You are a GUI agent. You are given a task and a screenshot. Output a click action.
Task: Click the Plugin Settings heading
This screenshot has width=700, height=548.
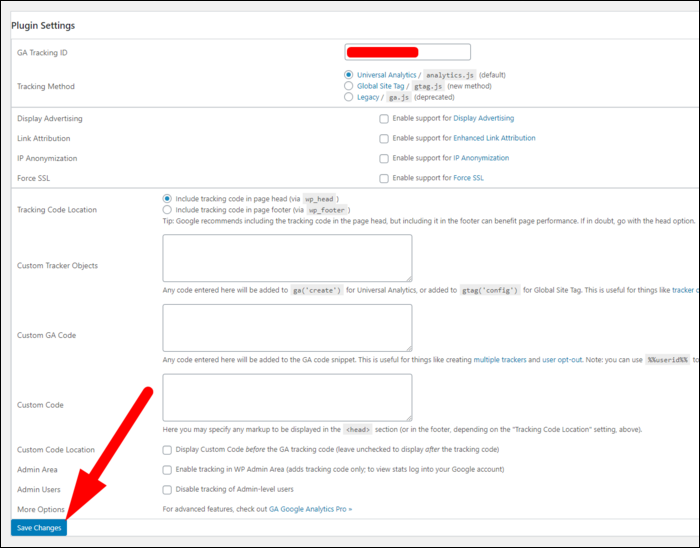click(x=43, y=25)
